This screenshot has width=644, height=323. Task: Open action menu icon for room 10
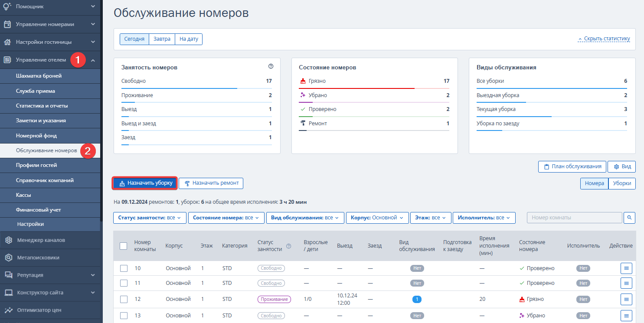tap(626, 268)
